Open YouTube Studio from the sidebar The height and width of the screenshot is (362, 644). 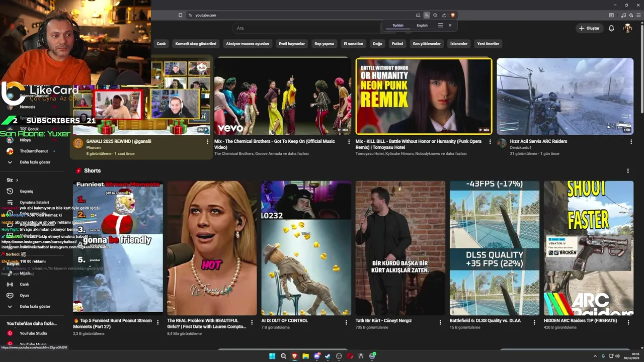click(33, 333)
